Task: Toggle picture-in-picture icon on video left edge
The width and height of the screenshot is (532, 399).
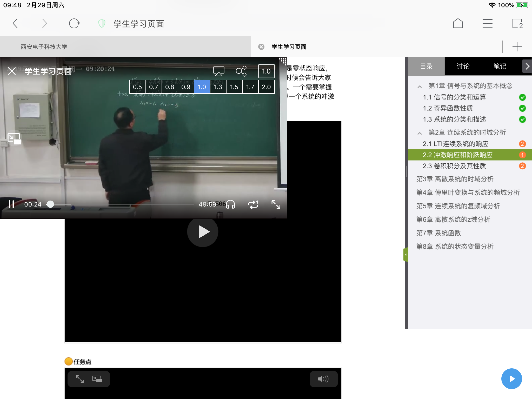Action: pos(14,138)
